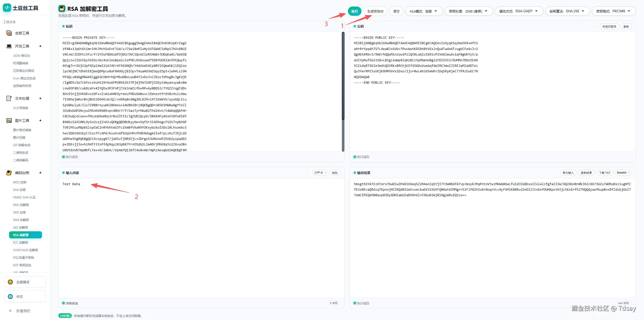Open 主题模式 theme sun icon
Image resolution: width=644 pixels, height=320 pixels.
(10, 282)
